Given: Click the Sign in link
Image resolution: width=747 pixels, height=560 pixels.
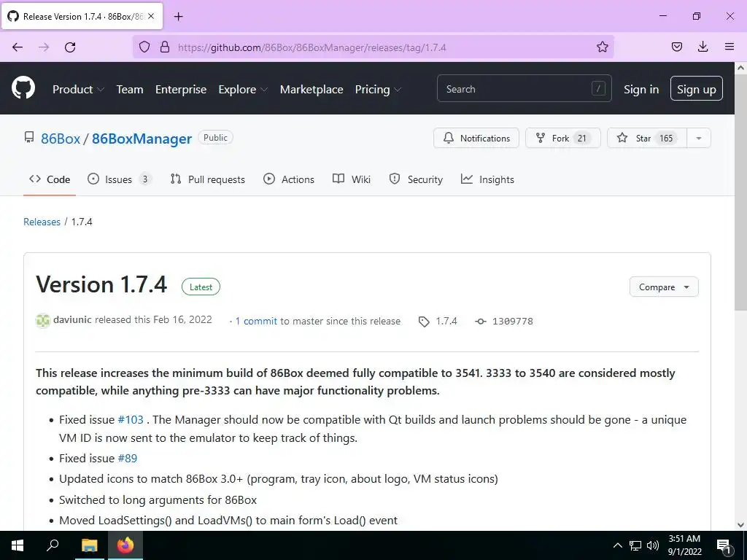Looking at the screenshot, I should (641, 89).
